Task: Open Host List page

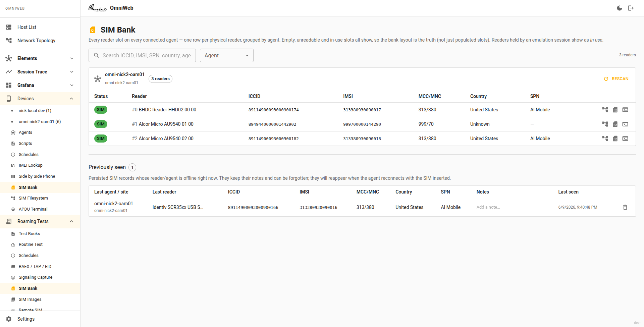Action: pos(40,27)
